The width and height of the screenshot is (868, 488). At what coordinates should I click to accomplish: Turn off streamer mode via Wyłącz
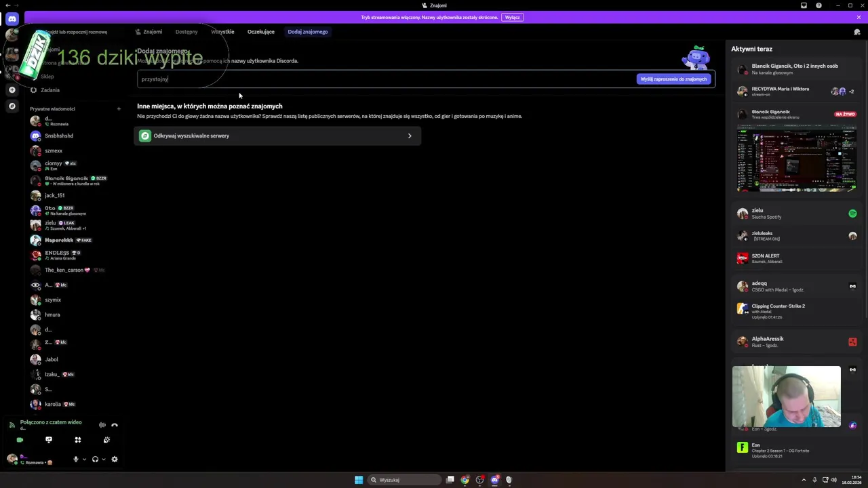(x=513, y=17)
